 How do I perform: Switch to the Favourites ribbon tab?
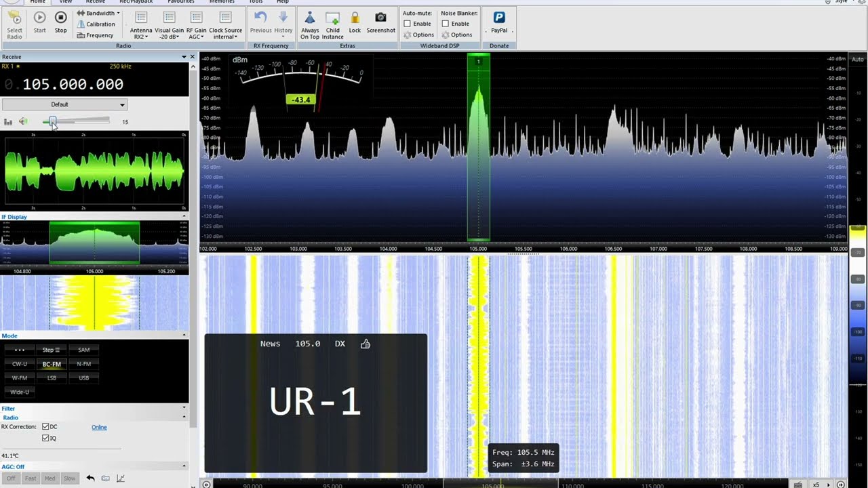pyautogui.click(x=181, y=2)
